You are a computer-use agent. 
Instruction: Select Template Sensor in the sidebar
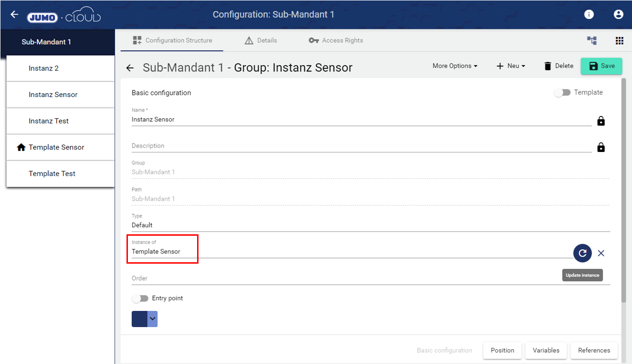click(x=56, y=147)
